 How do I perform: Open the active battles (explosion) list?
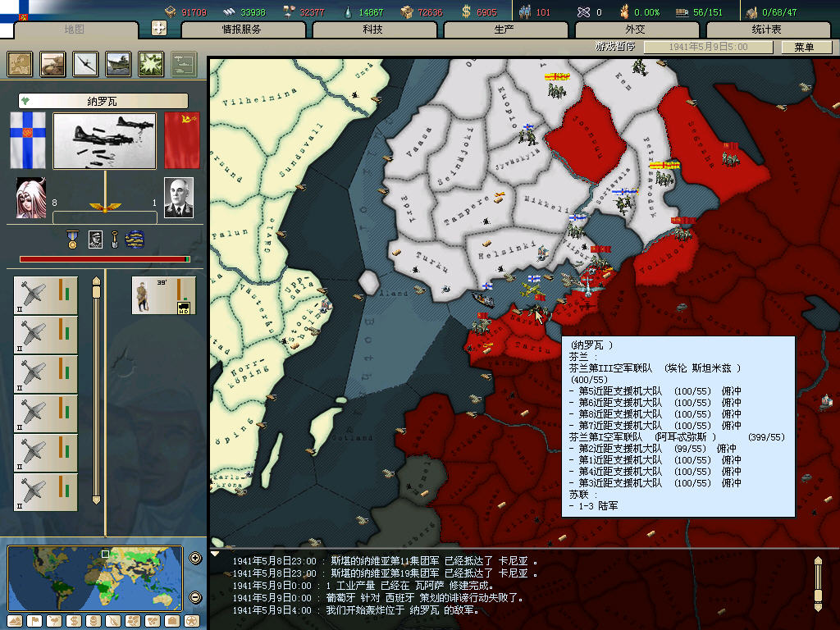pos(151,64)
